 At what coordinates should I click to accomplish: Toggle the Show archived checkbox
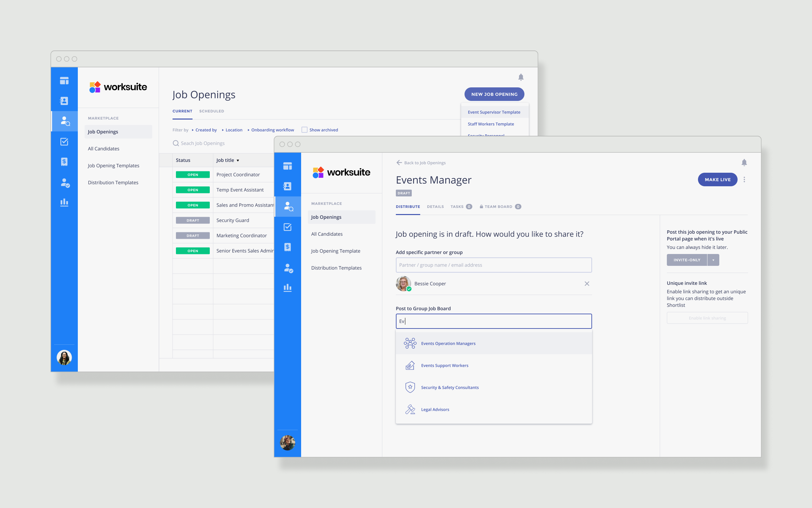304,130
